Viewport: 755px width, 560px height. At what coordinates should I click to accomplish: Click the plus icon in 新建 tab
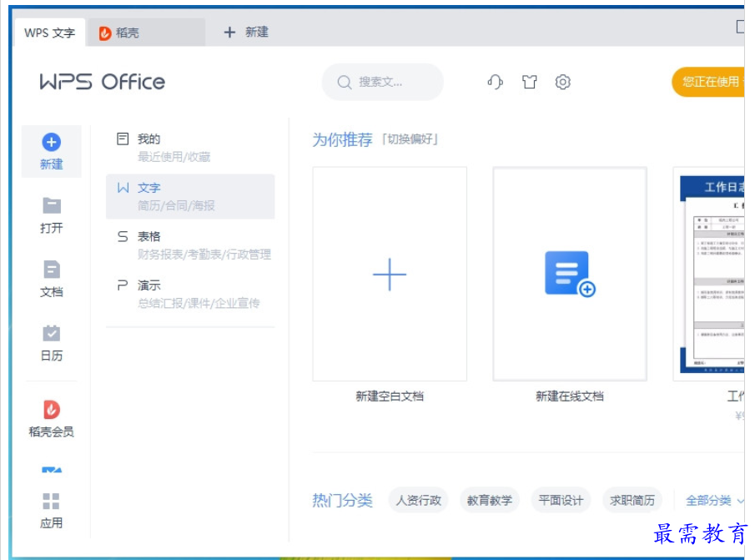tap(229, 33)
